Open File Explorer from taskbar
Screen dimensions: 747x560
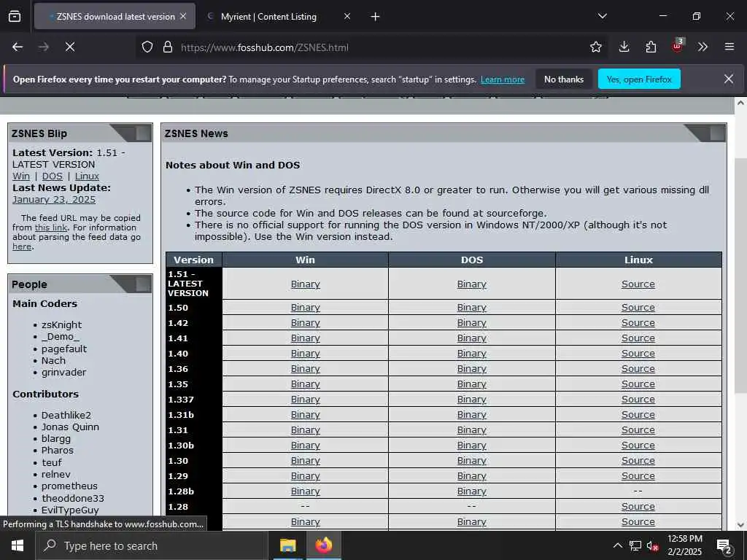point(287,545)
